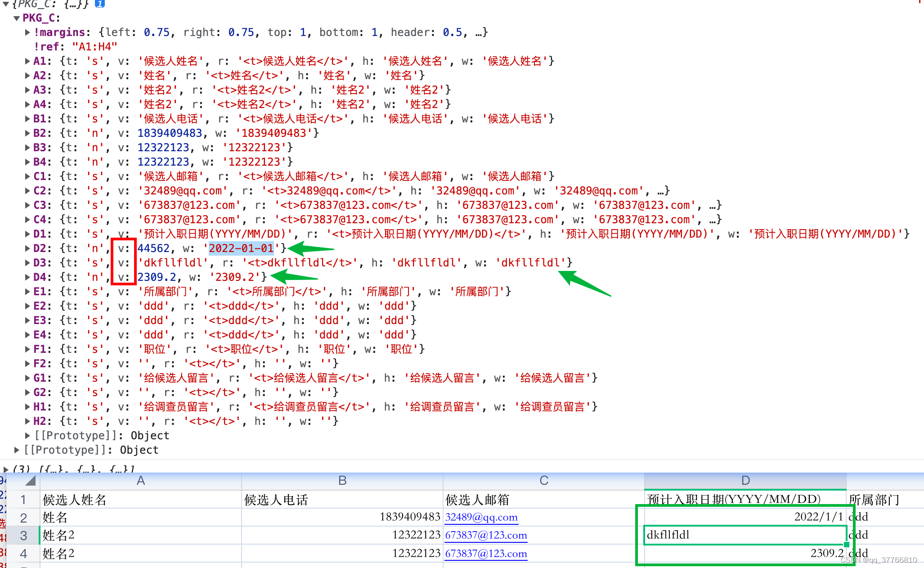Expand the (3) array entry
924x568 pixels.
tap(6, 469)
